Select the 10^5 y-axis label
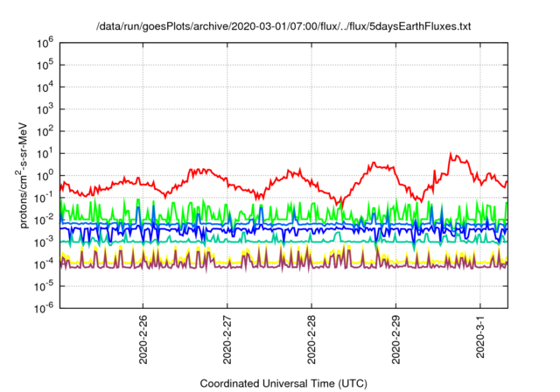 (45, 66)
